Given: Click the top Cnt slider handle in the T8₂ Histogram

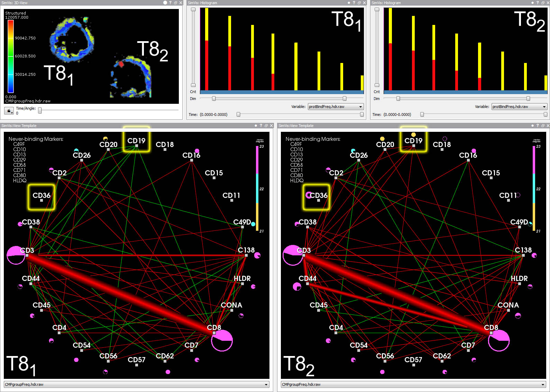Looking at the screenshot, I should [x=377, y=10].
